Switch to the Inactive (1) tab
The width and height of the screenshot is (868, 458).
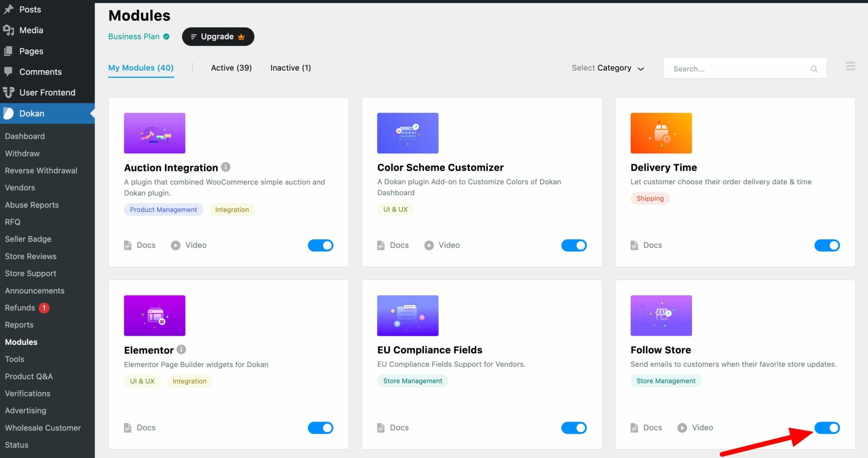coord(291,68)
